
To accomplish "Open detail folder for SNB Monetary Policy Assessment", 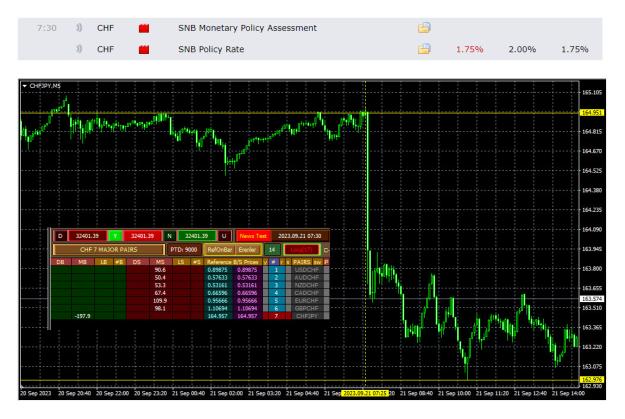I will tap(424, 28).
